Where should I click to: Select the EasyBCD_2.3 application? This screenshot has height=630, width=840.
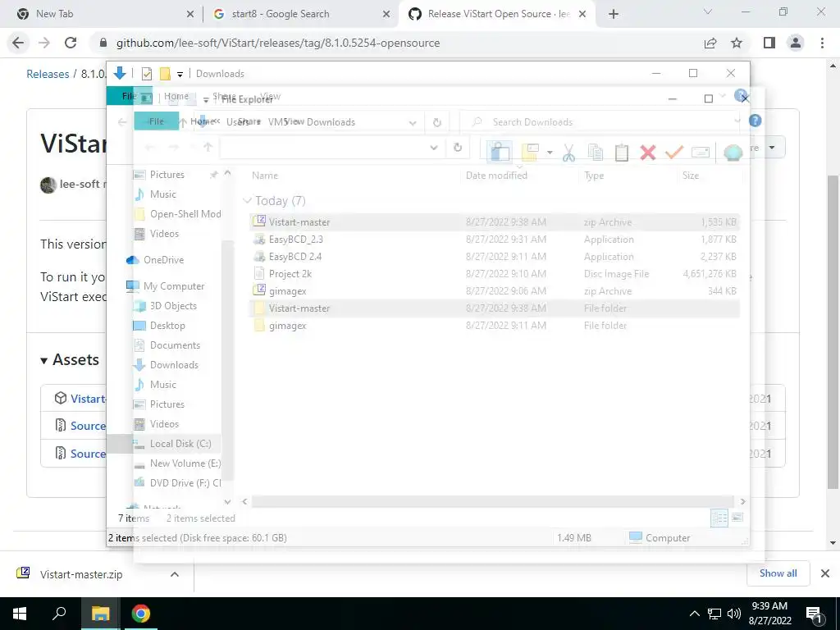coord(494,240)
